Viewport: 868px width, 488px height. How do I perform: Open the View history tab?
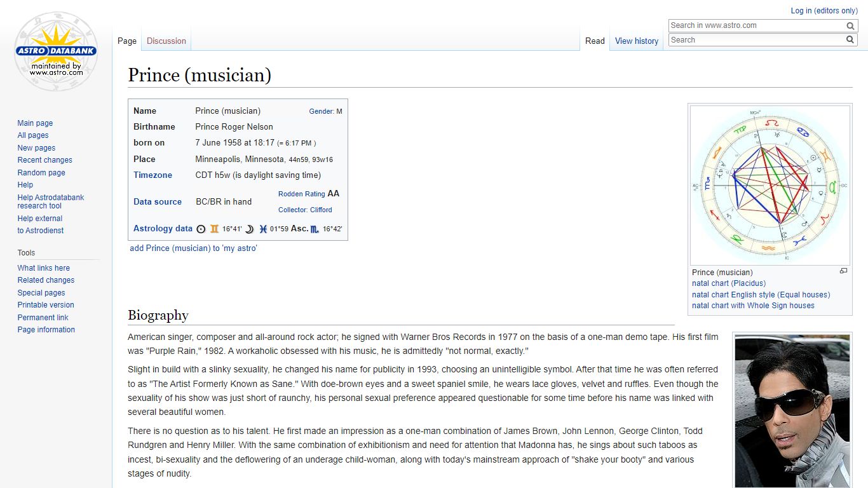click(637, 41)
